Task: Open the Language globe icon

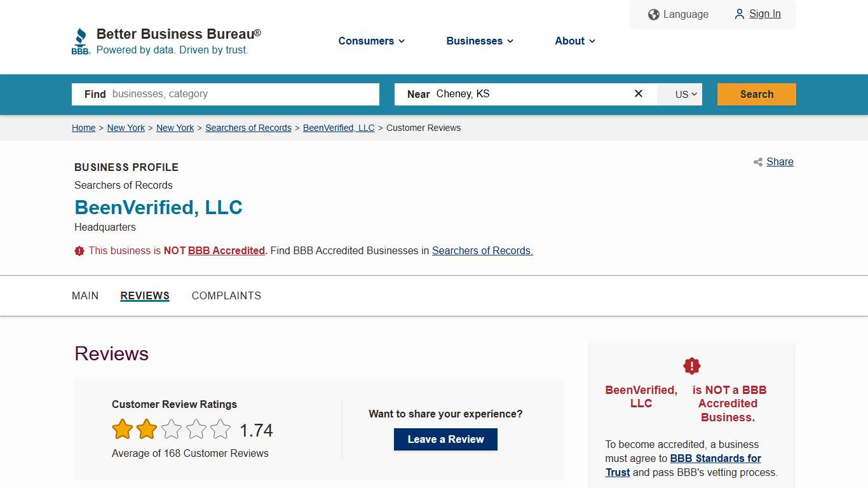Action: click(x=654, y=14)
